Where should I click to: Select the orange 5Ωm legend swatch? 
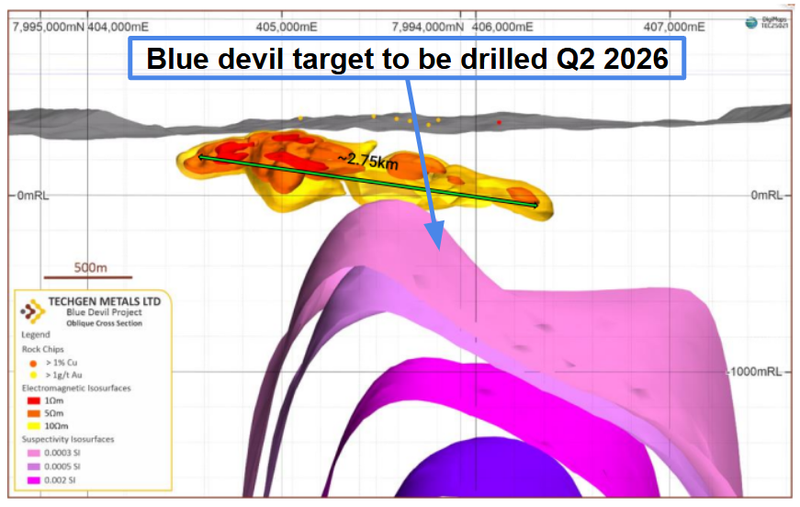(x=34, y=413)
